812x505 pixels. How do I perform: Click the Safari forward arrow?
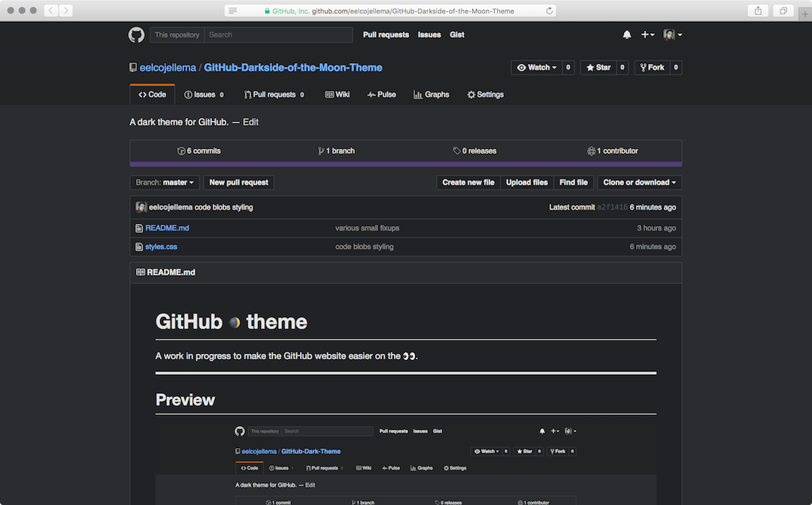(x=65, y=11)
